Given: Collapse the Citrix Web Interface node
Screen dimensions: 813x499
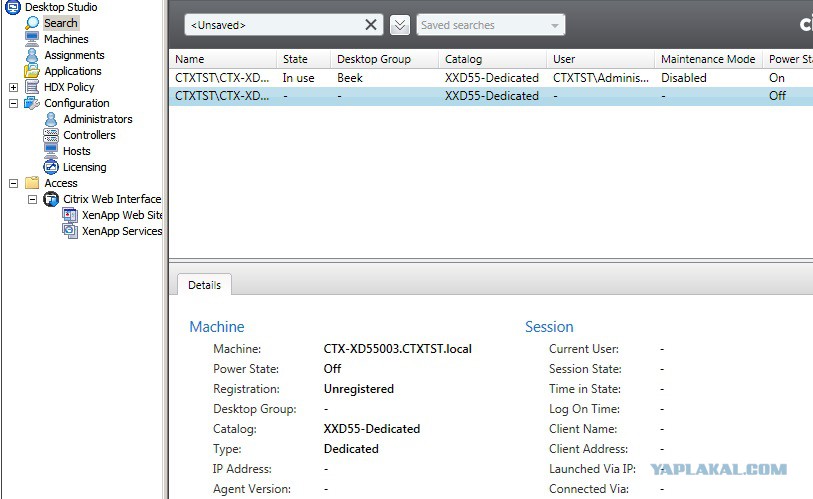Looking at the screenshot, I should pos(32,199).
